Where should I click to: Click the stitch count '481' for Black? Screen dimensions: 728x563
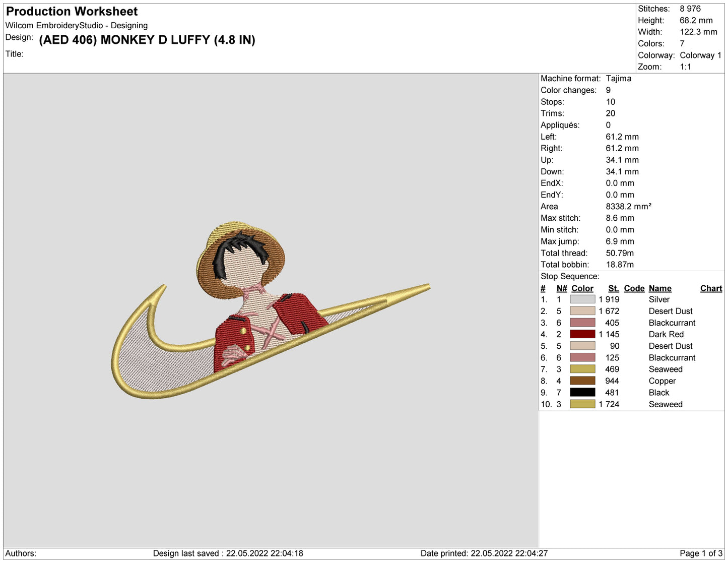click(x=612, y=393)
